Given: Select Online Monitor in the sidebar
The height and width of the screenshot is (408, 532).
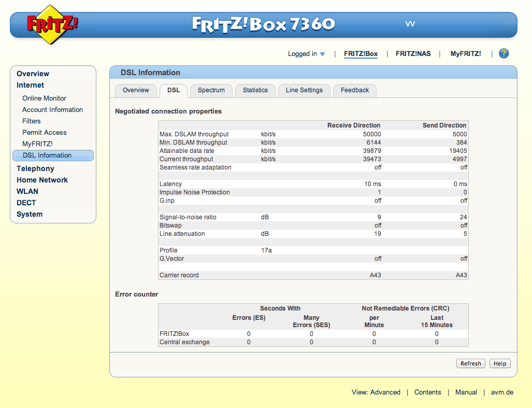Looking at the screenshot, I should (x=44, y=98).
